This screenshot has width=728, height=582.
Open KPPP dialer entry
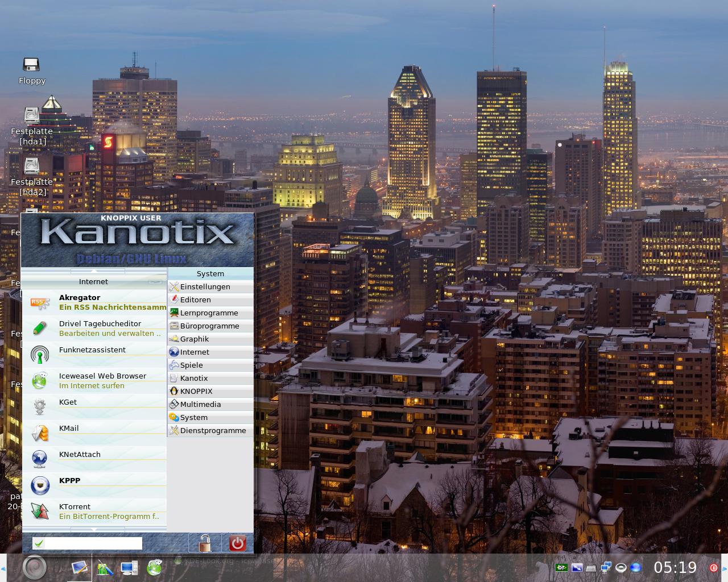pos(94,485)
